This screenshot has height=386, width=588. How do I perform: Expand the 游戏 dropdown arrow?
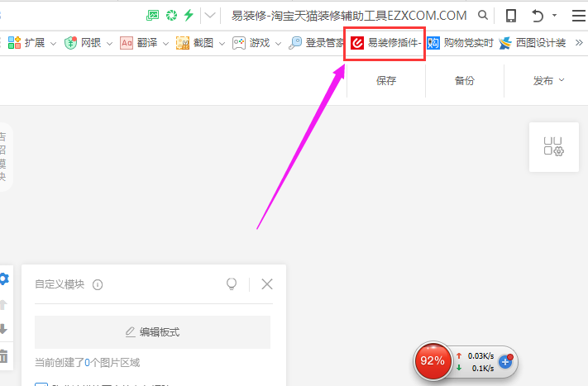(278, 44)
